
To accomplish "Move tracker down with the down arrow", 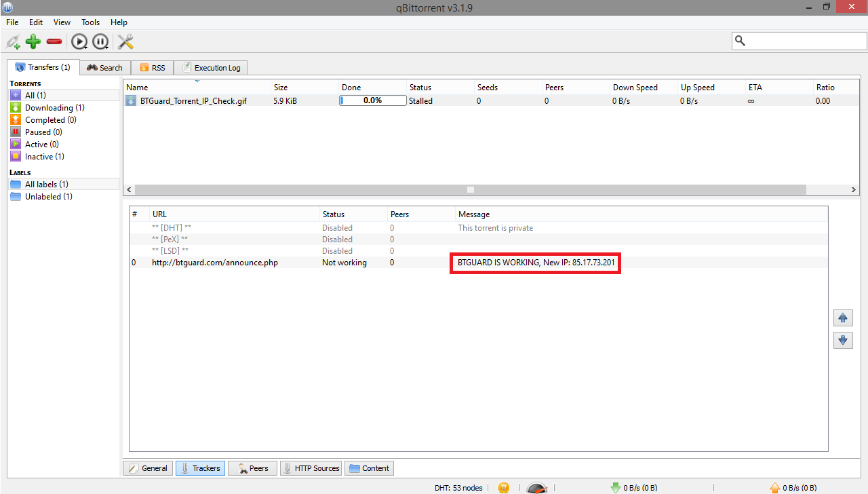I will [843, 340].
